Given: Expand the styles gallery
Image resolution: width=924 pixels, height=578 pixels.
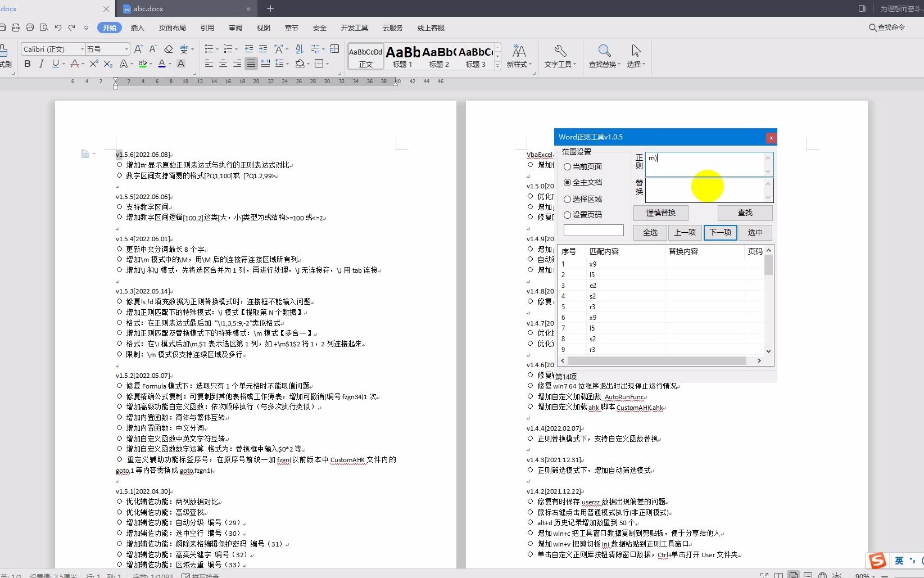Looking at the screenshot, I should (497, 64).
